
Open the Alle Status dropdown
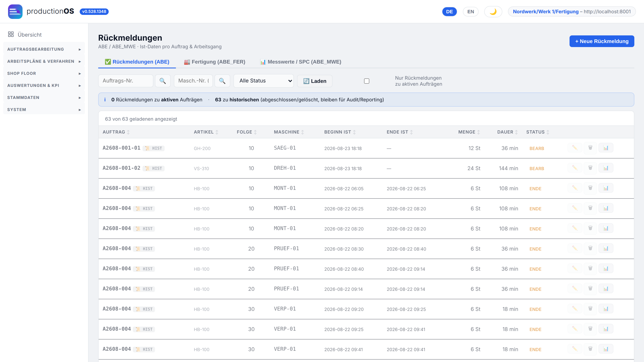point(263,81)
